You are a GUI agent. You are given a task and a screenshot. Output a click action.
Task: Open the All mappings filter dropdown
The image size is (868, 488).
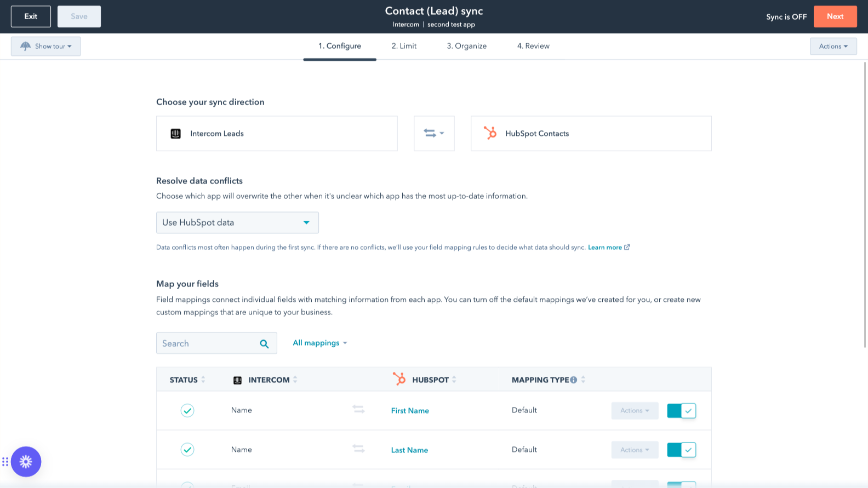tap(320, 343)
